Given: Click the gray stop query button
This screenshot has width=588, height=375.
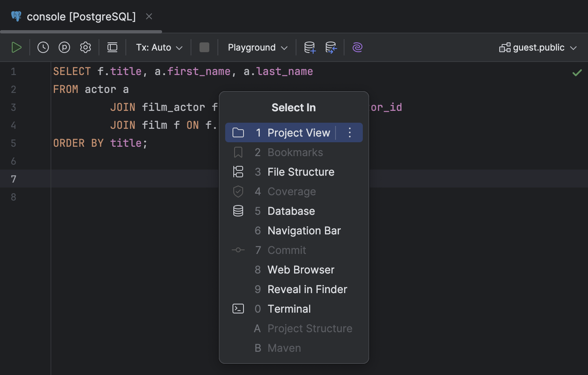Looking at the screenshot, I should (x=204, y=47).
